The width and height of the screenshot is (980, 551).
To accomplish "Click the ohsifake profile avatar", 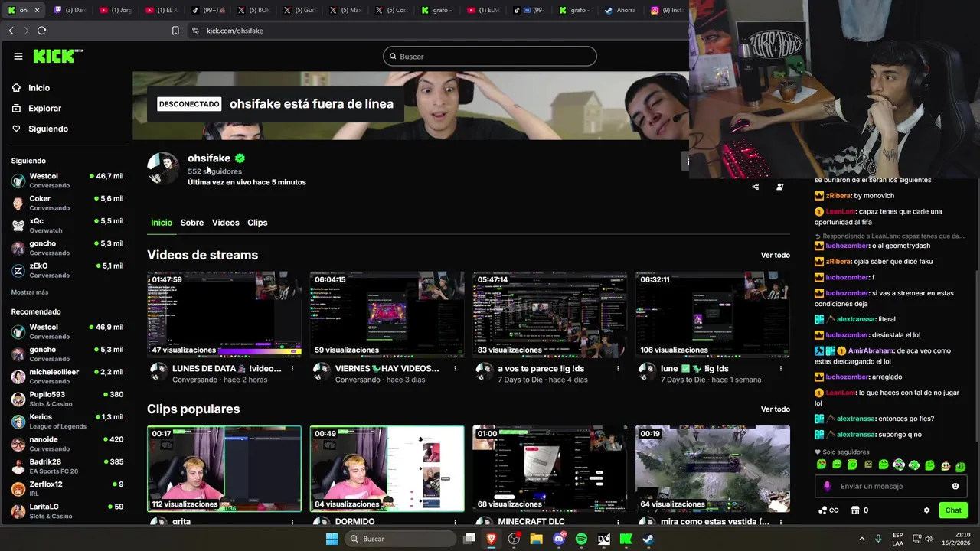I will click(x=163, y=168).
